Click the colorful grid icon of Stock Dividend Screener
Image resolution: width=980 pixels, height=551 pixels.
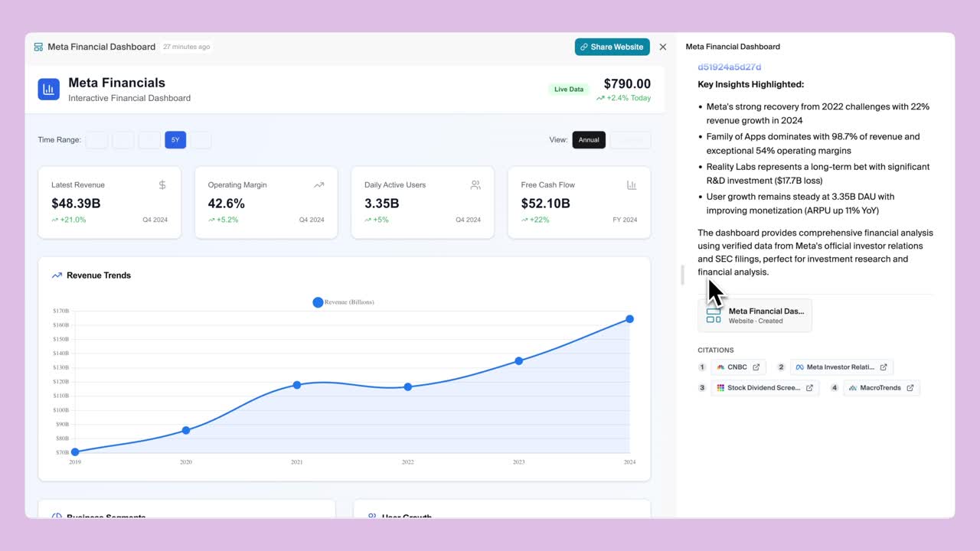click(x=720, y=388)
